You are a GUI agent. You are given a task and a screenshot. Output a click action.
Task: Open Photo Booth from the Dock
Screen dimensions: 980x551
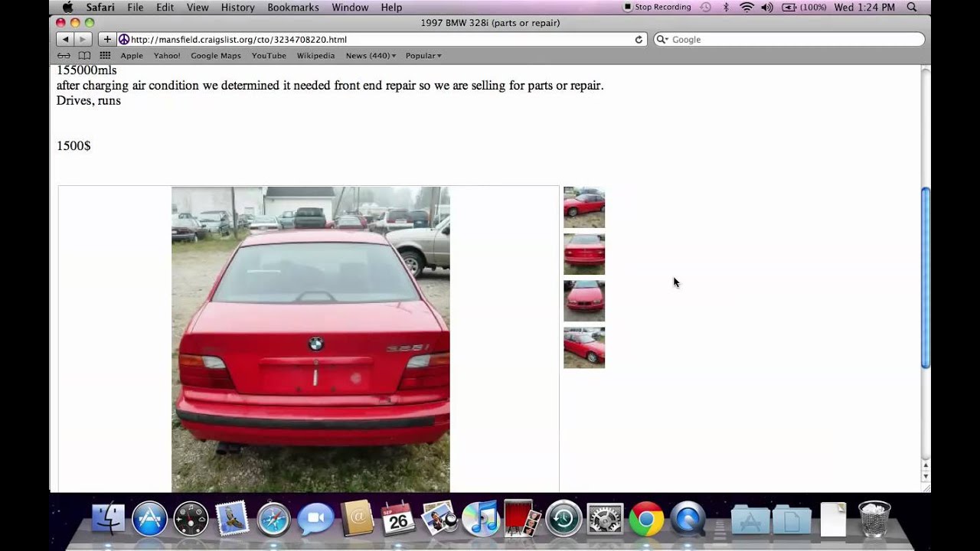coord(521,518)
